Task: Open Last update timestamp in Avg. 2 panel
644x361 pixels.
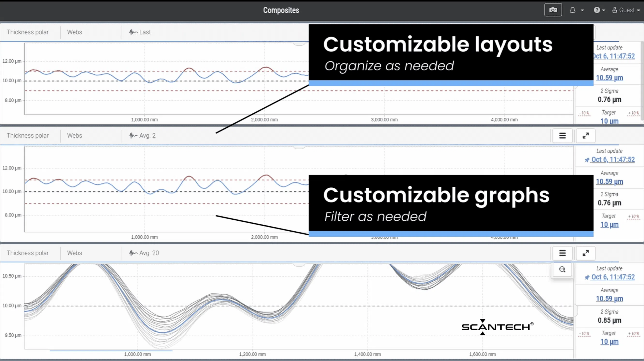Action: point(609,160)
